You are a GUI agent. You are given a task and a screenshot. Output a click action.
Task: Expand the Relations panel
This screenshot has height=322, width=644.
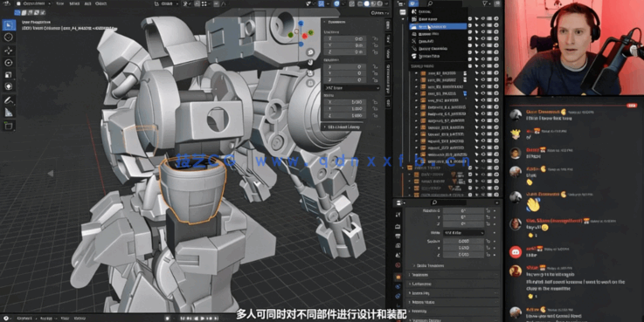click(419, 275)
